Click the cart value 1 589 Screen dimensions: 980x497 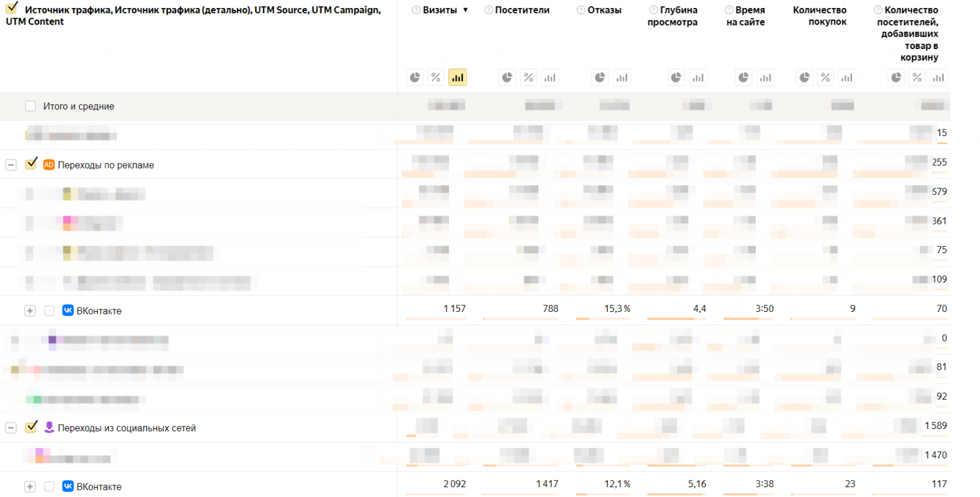[936, 425]
